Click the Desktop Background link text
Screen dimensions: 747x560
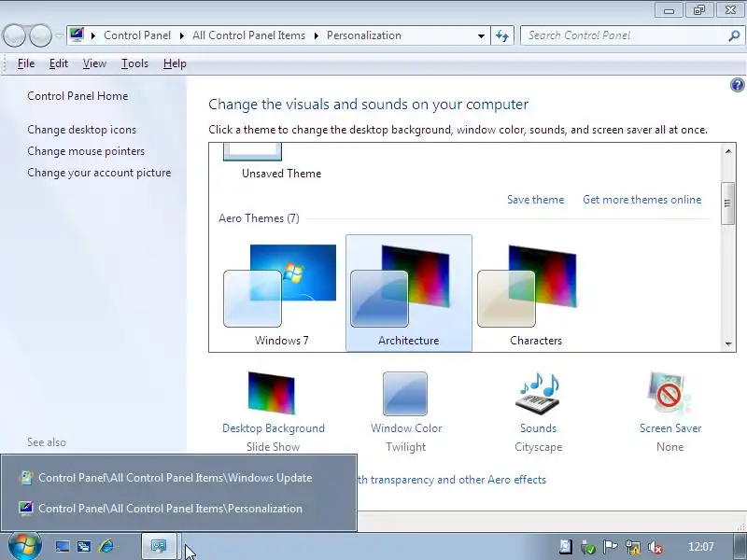(274, 428)
